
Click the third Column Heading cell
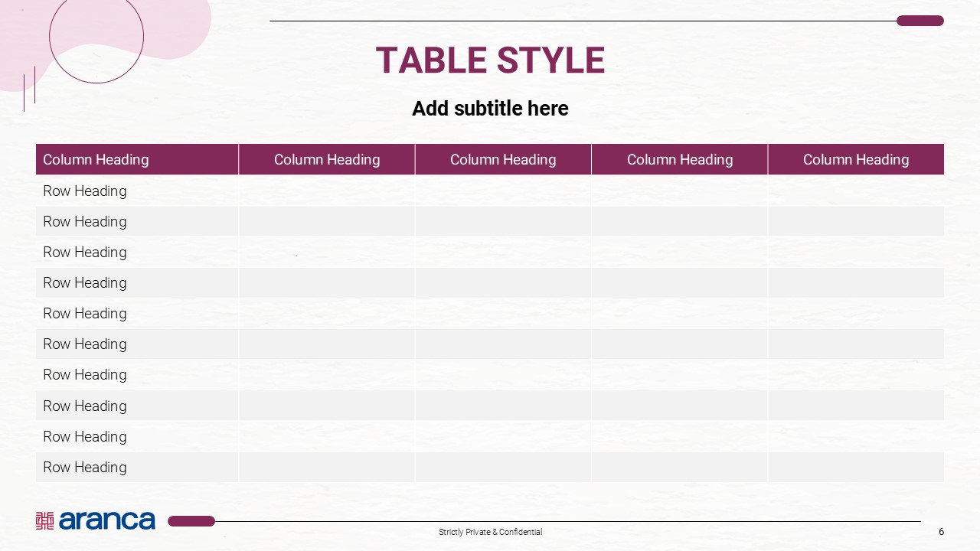[503, 159]
